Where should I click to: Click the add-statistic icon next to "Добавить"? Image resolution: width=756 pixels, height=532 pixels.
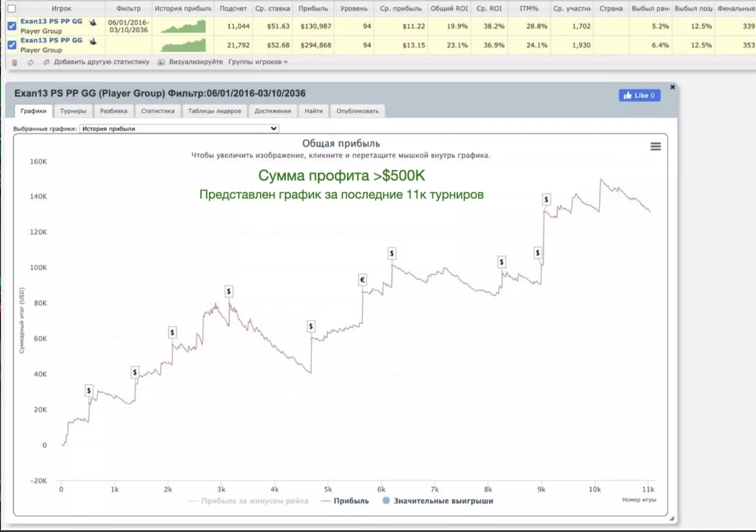click(x=46, y=62)
